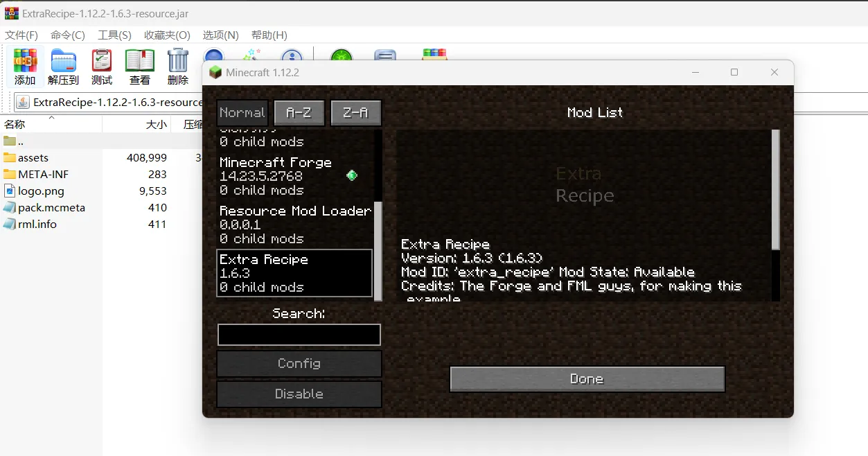Open the 收藏夹(O) menu

click(167, 35)
